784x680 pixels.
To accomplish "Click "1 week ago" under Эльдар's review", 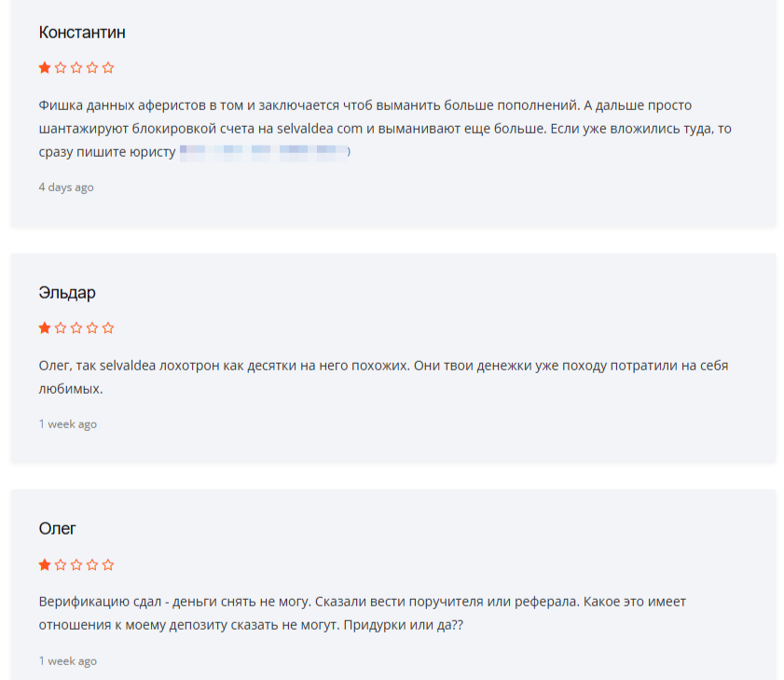I will click(68, 424).
